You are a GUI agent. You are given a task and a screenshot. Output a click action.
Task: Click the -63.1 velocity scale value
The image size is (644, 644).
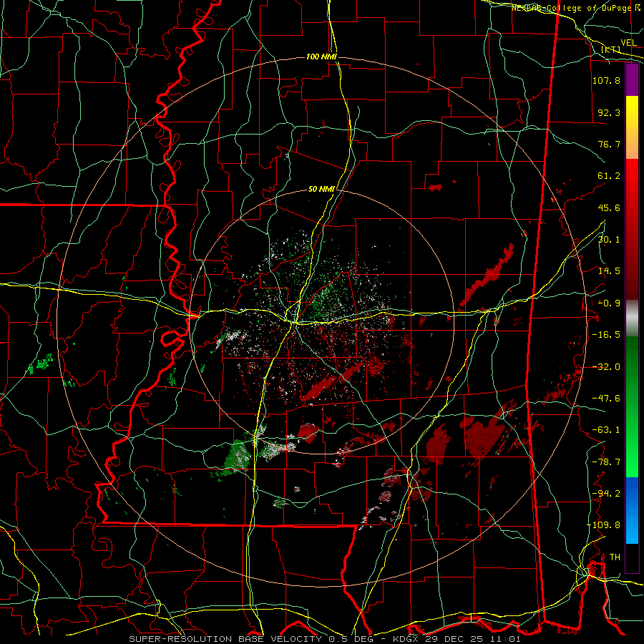point(606,430)
